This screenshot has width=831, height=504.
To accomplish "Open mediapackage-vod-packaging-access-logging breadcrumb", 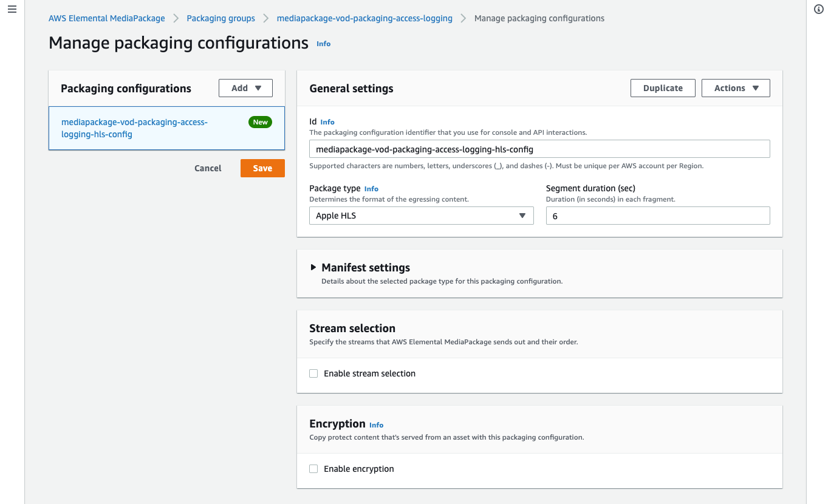I will point(364,18).
